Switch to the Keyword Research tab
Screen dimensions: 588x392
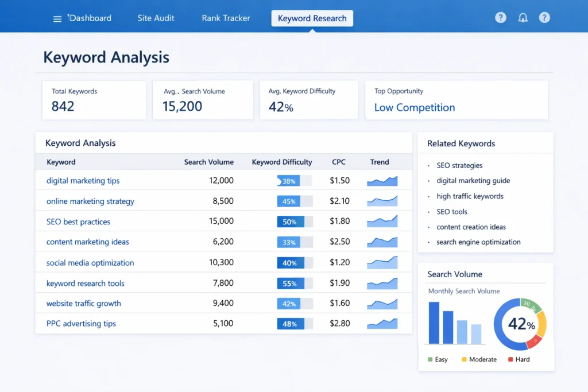pyautogui.click(x=312, y=18)
